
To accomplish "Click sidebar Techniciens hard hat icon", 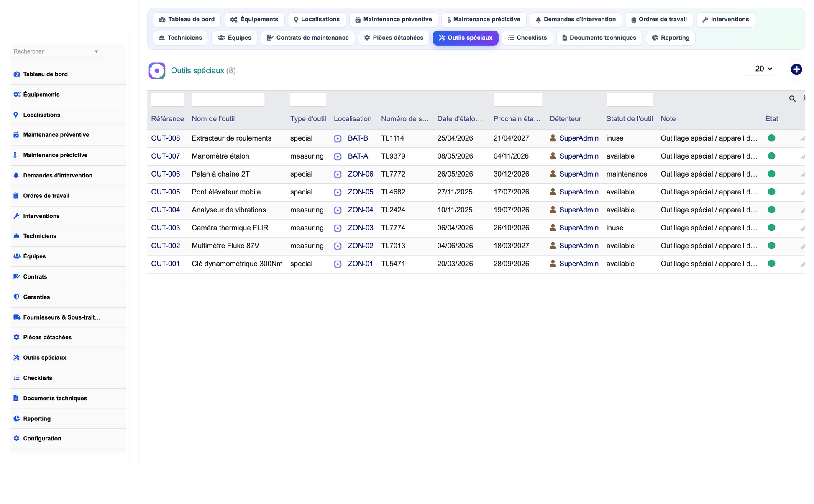I will (x=16, y=236).
